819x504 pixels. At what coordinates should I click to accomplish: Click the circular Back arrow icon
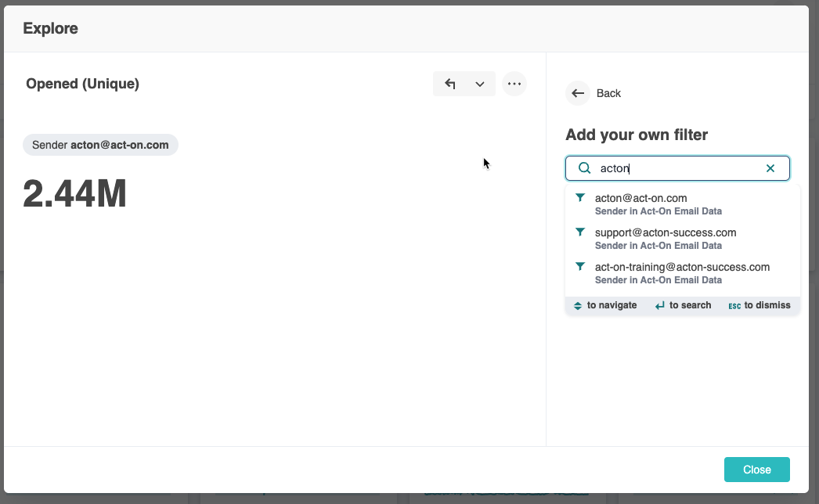(578, 93)
